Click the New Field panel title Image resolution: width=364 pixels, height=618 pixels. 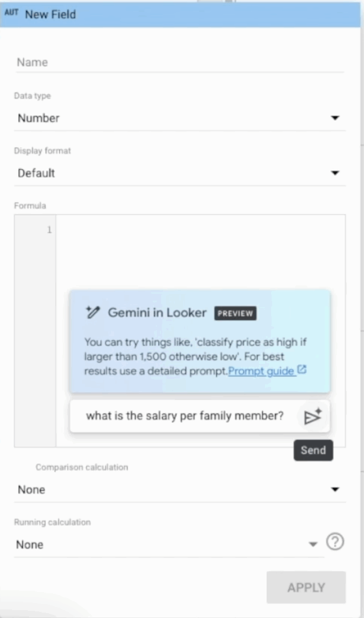(x=50, y=14)
